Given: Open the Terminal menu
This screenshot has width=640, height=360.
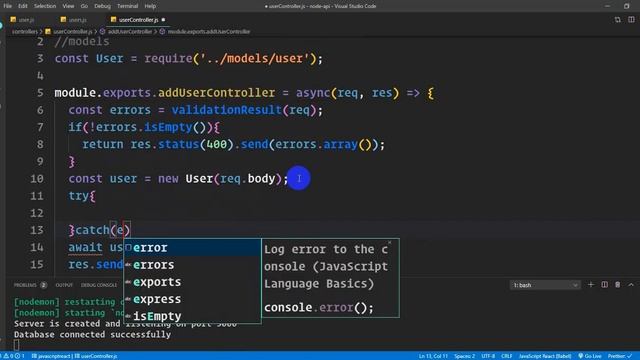Looking at the screenshot, I should click(x=127, y=6).
